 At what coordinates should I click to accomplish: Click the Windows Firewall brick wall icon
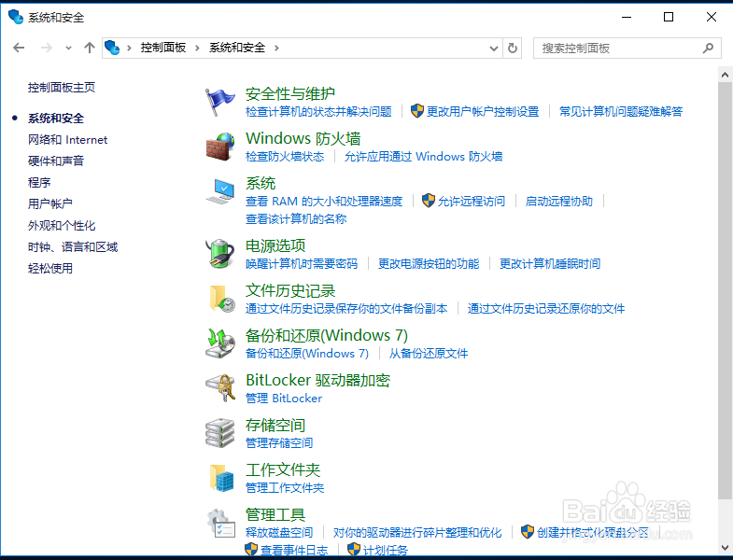click(x=219, y=147)
